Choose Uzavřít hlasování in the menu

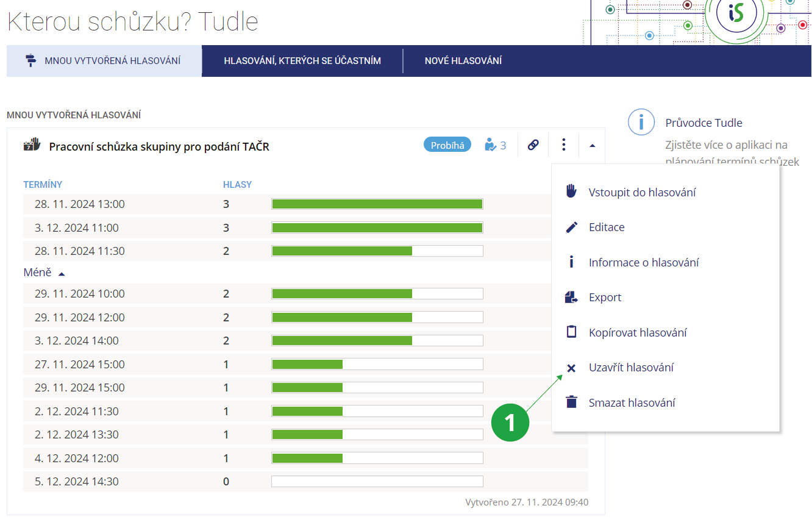pos(631,368)
